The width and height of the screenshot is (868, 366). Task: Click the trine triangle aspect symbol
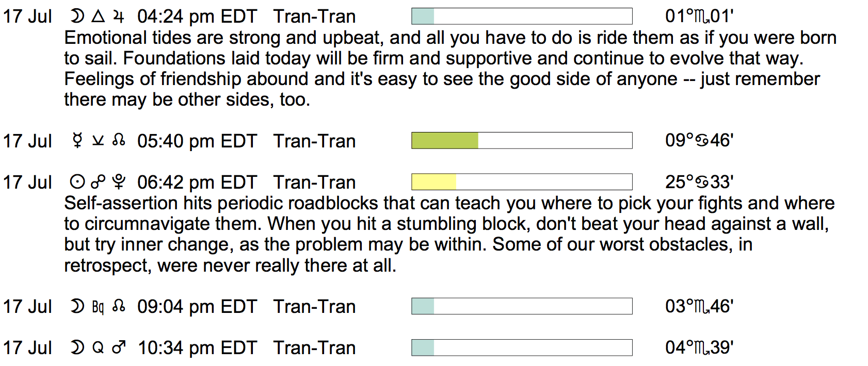pos(98,17)
